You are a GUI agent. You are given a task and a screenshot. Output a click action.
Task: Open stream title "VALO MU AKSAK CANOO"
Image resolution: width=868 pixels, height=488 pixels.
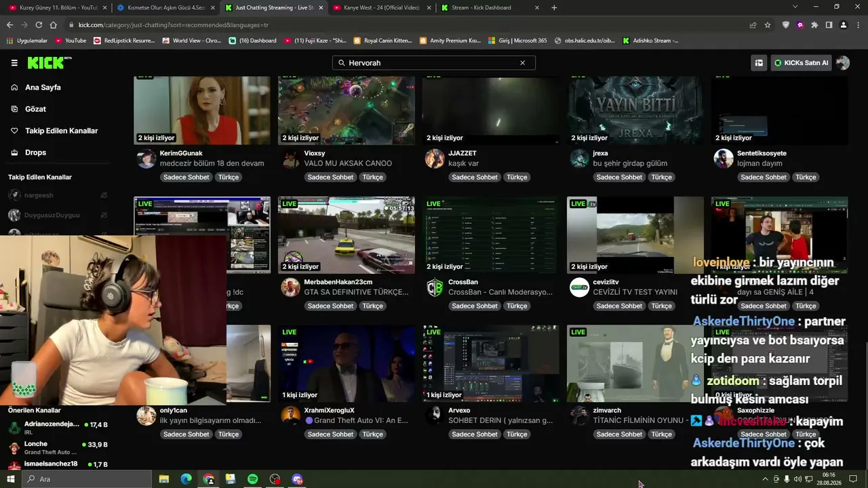(348, 163)
